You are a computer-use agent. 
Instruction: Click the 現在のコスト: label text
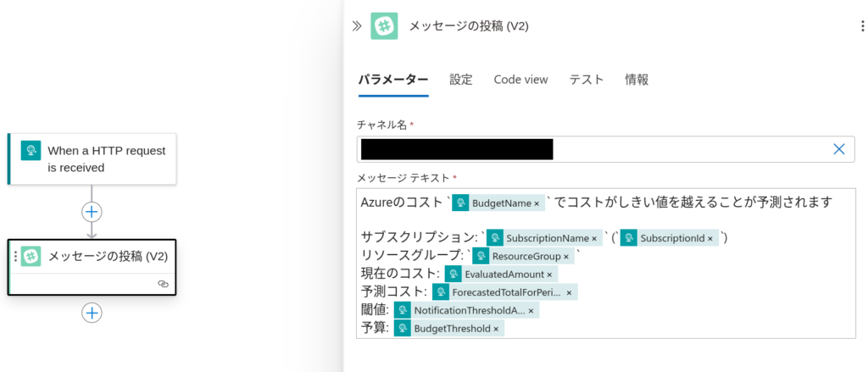401,274
